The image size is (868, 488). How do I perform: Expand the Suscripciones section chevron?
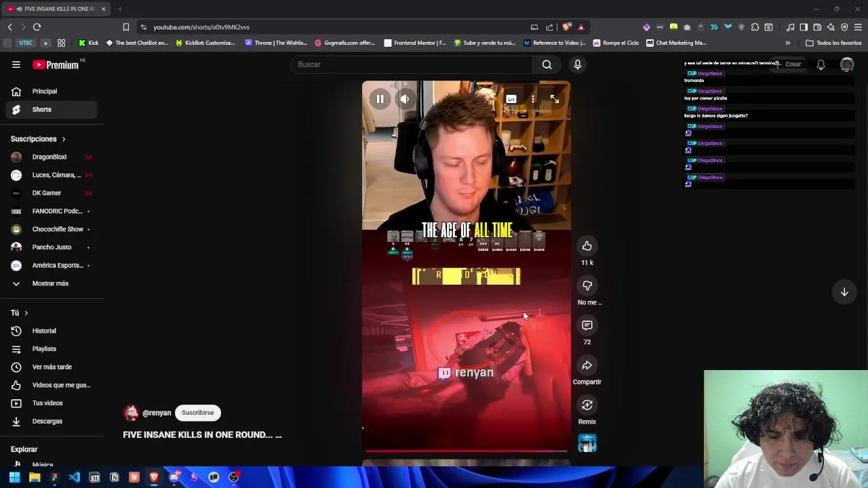[64, 139]
